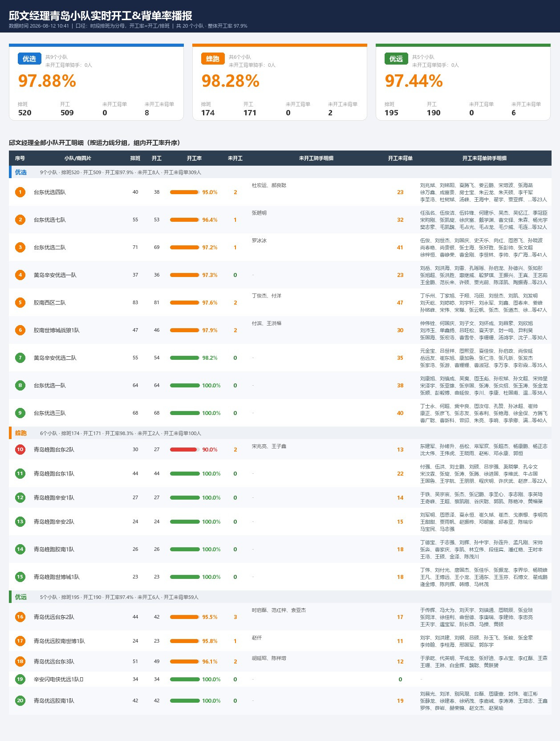
Task: Click red rank badge 10 beside 青岛蜂跑台东2队
Action: (20, 450)
